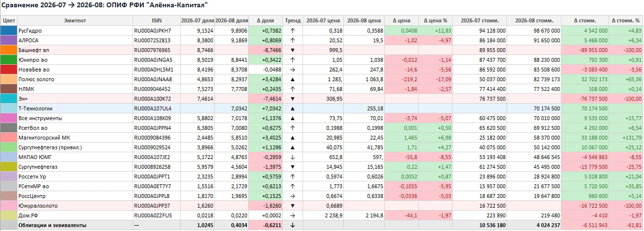This screenshot has width=644, height=231.
Task: Click the 2026-08 цена column header
Action: 364,20
